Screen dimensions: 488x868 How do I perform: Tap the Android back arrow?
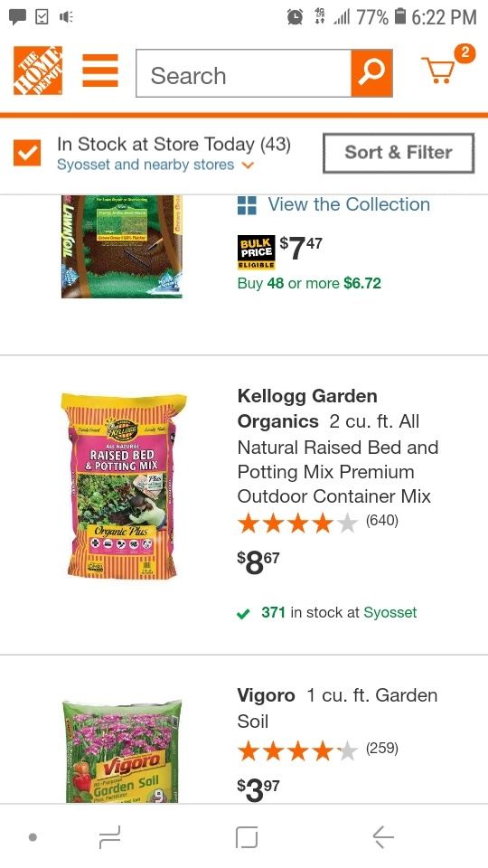(x=383, y=837)
